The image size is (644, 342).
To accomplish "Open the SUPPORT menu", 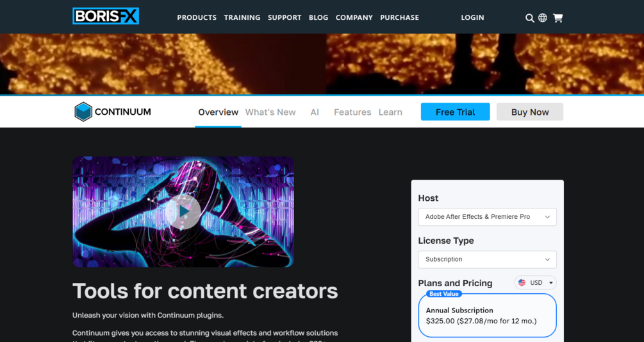I will 285,18.
